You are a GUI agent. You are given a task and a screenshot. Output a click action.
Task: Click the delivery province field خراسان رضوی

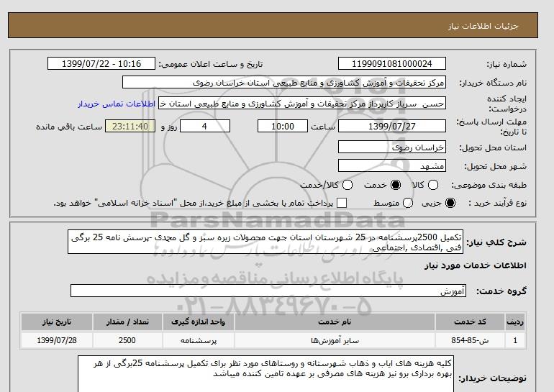392,147
